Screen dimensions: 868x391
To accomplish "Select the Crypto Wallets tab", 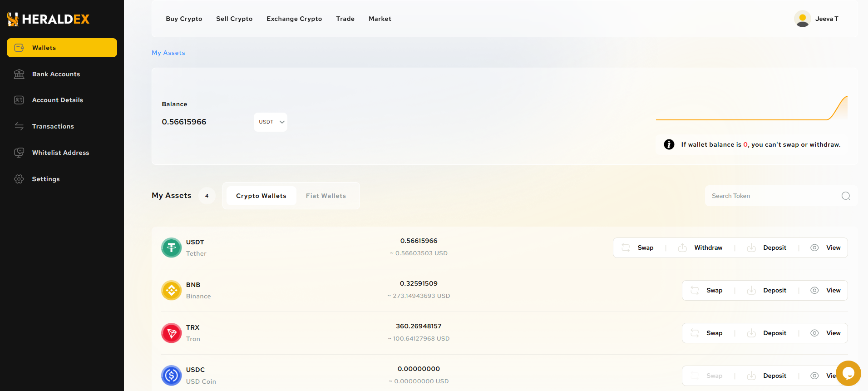I will [261, 196].
